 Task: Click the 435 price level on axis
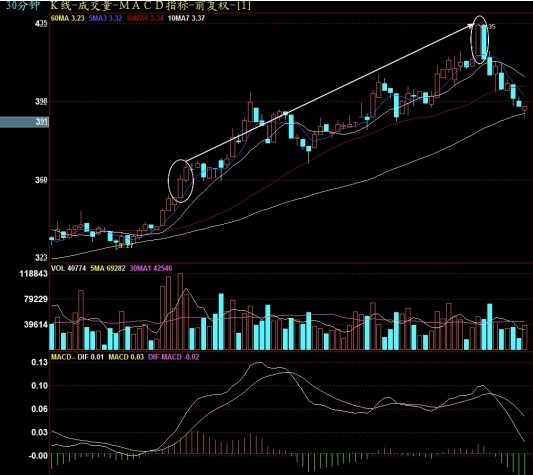[41, 23]
